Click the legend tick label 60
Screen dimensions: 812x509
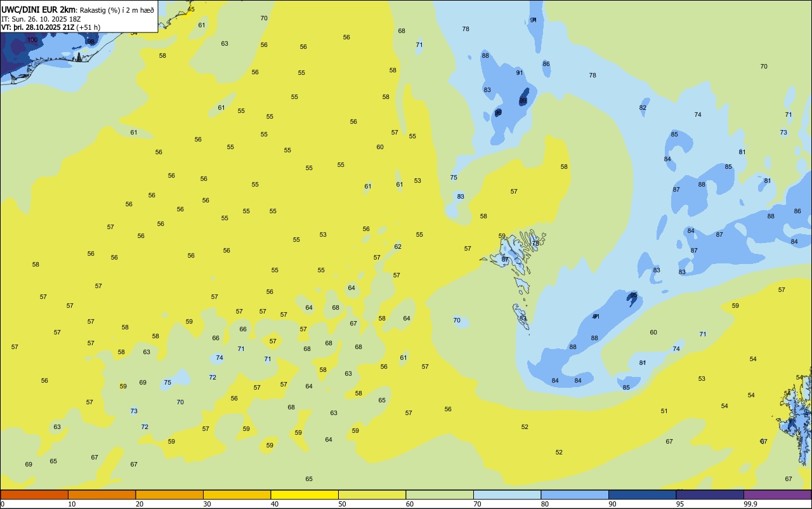tap(410, 504)
